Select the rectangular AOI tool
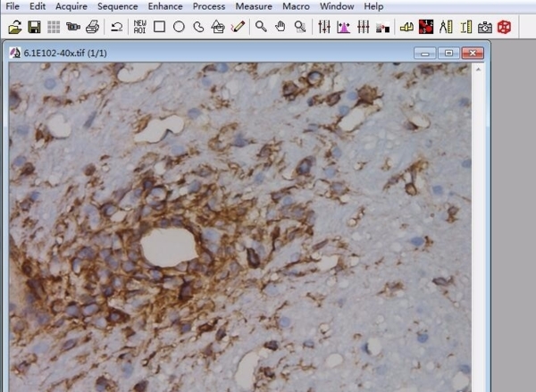This screenshot has height=392, width=536. click(159, 27)
